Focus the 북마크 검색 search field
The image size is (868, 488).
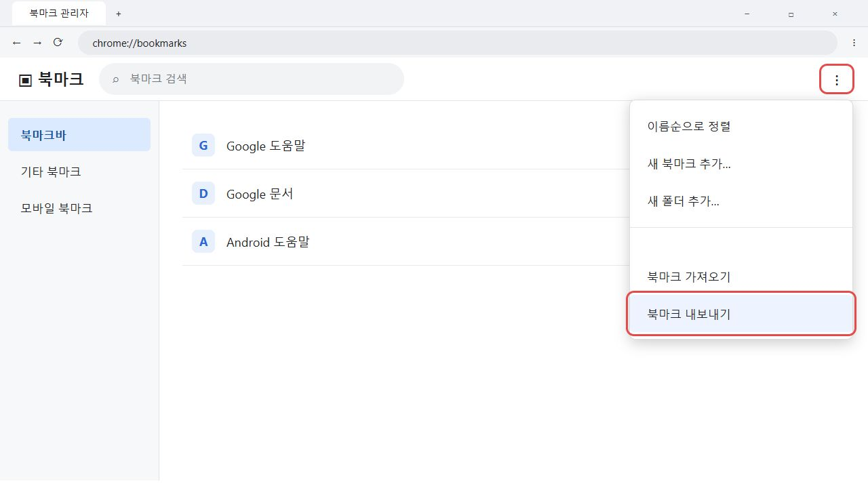pyautogui.click(x=252, y=79)
